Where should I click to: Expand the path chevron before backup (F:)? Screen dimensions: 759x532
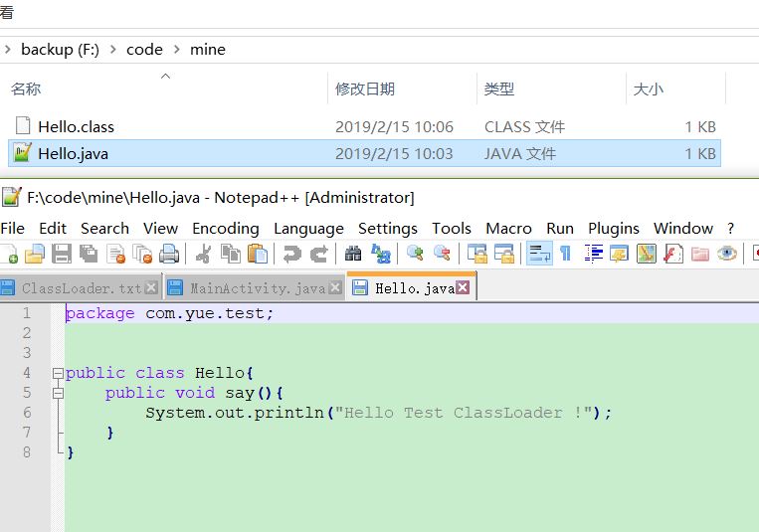tap(8, 49)
